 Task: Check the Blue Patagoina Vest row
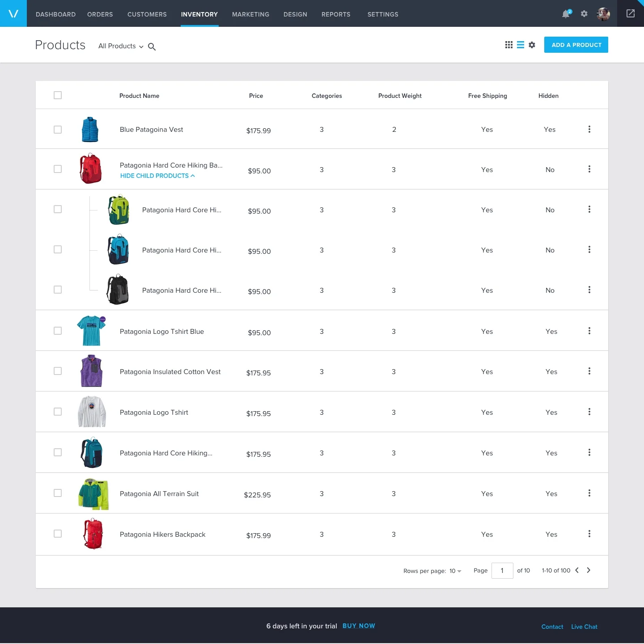point(58,130)
